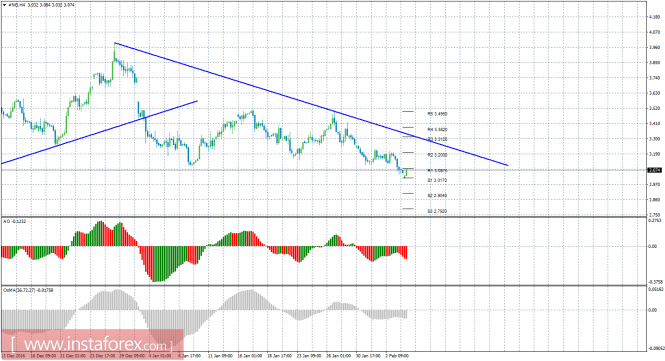Select the #NG,H4 chart title label
Viewport: 665px width, 361px height.
click(16, 5)
